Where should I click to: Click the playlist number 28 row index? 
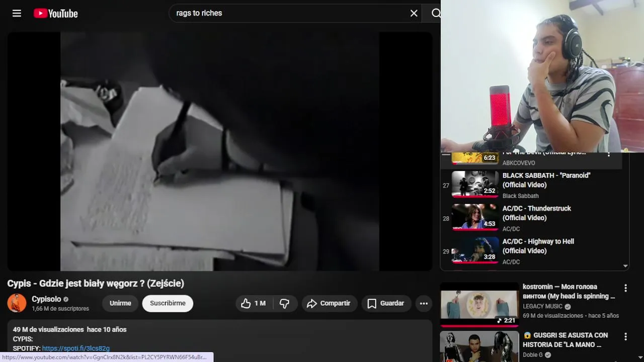446,219
